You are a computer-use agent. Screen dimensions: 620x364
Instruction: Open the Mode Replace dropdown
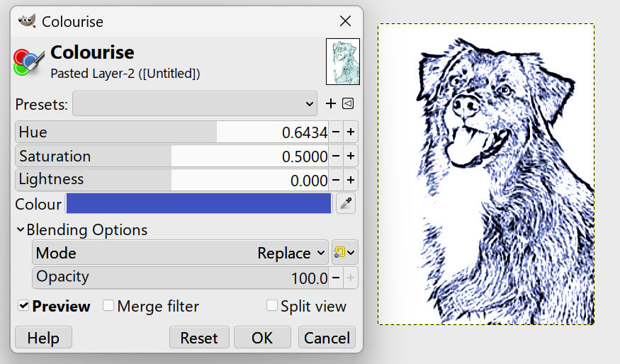tap(180, 252)
